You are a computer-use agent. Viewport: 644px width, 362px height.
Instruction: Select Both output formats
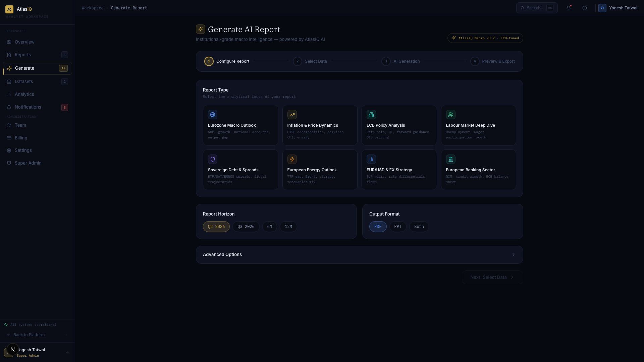[419, 227]
